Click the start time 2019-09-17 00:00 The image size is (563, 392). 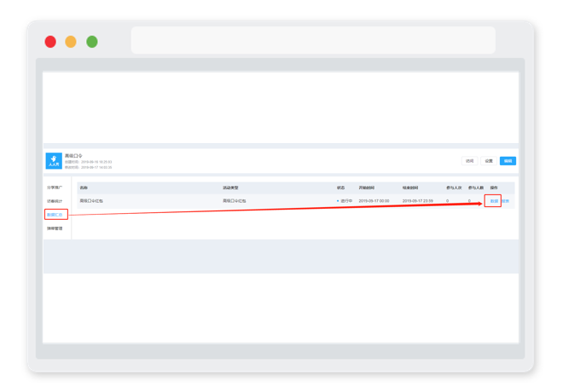[x=374, y=201]
